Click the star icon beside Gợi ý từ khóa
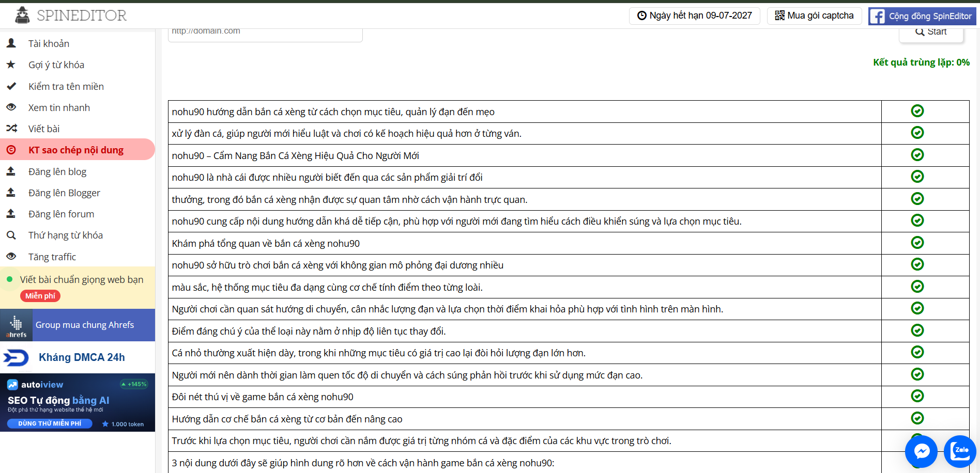This screenshot has width=980, height=473. pyautogui.click(x=11, y=65)
